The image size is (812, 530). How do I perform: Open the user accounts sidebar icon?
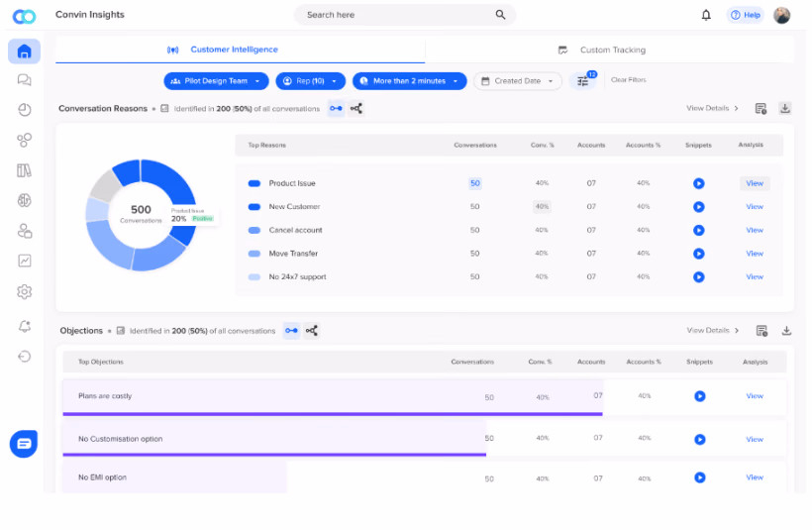click(25, 231)
